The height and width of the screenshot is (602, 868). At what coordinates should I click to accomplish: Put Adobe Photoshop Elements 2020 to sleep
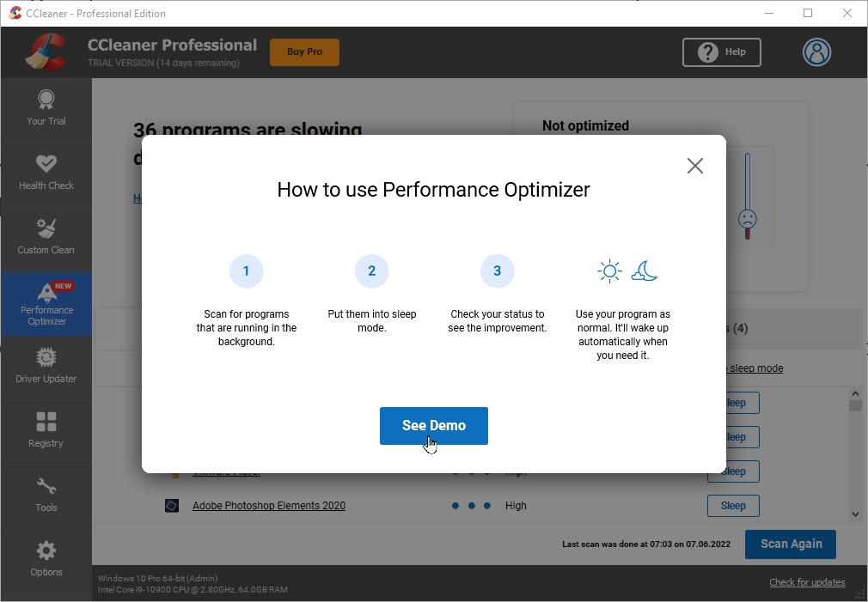click(x=733, y=506)
